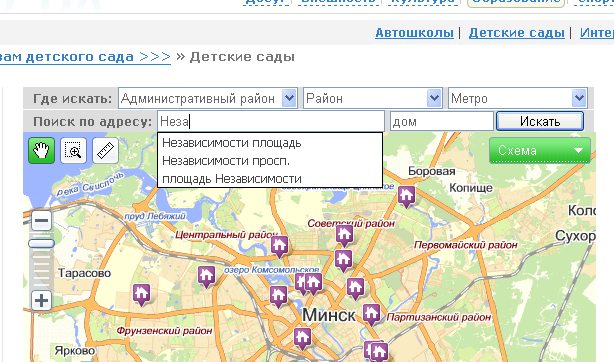
Task: Click the пруд Лебяжий water label
Action: click(x=155, y=216)
